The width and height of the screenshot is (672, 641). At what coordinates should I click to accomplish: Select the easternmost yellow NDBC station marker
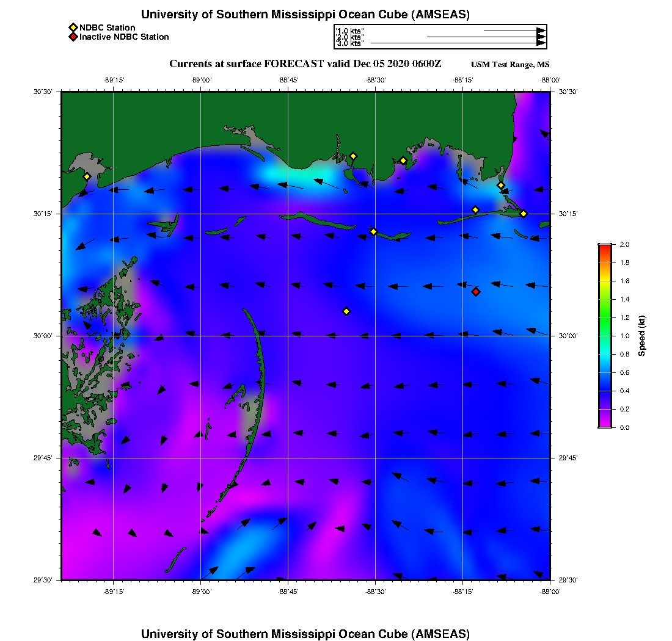(x=524, y=214)
